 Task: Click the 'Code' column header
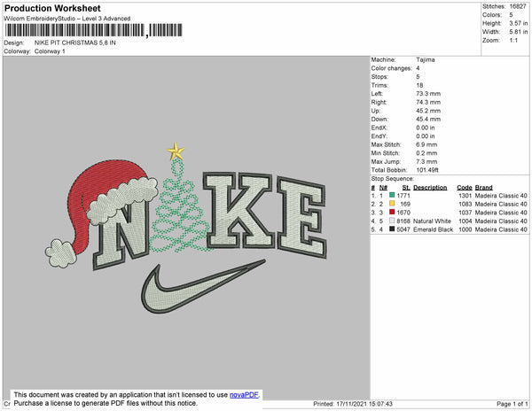click(464, 188)
